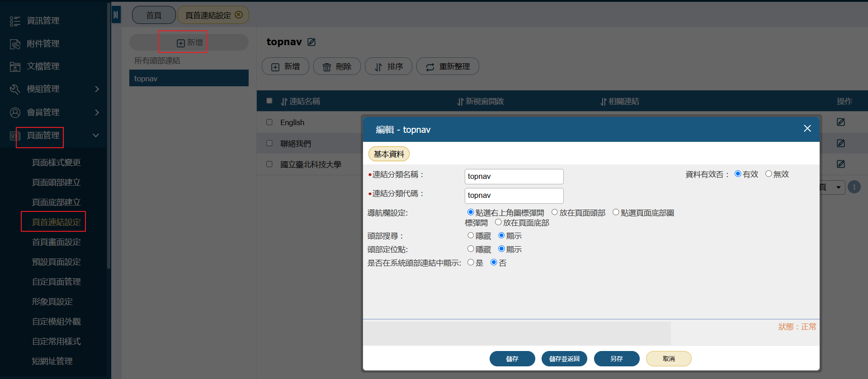Open the page-size dropdown near pagination
Screen dimensions: 868x379
[x=839, y=187]
